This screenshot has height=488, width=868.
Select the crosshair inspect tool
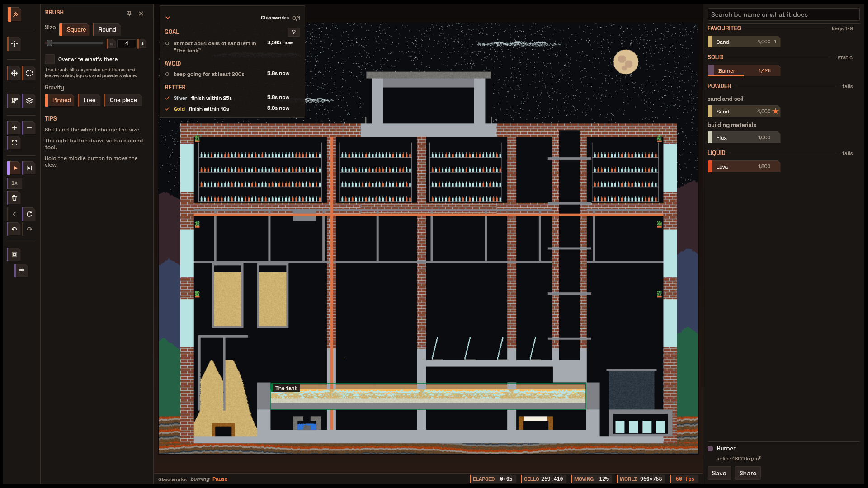[14, 44]
